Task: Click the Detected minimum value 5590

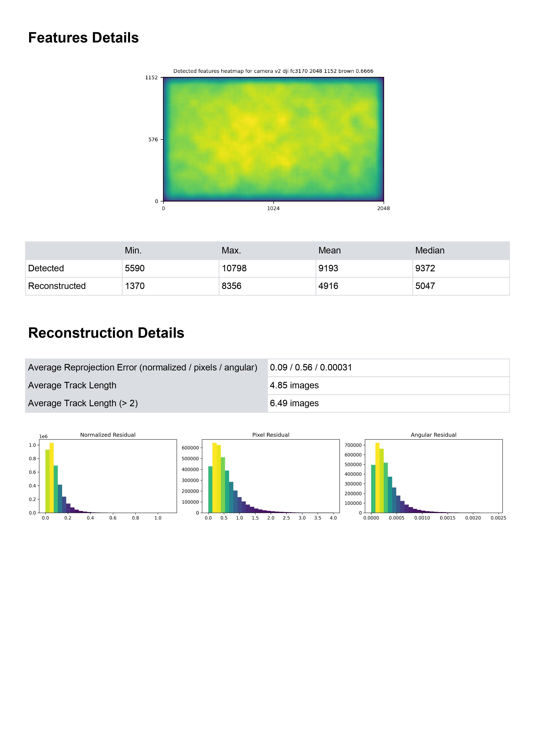Action: pos(135,268)
